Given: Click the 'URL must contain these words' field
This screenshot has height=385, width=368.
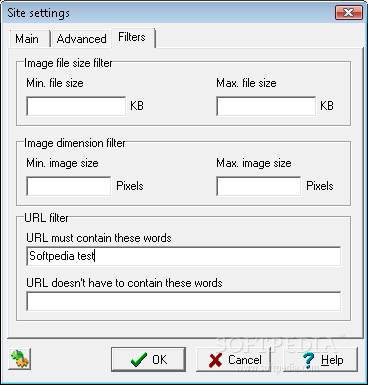Looking at the screenshot, I should point(184,256).
